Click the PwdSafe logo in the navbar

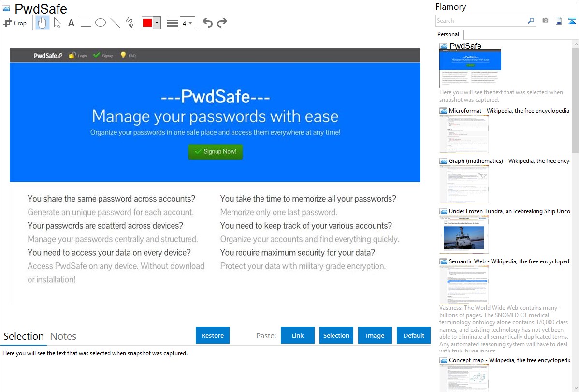click(48, 56)
